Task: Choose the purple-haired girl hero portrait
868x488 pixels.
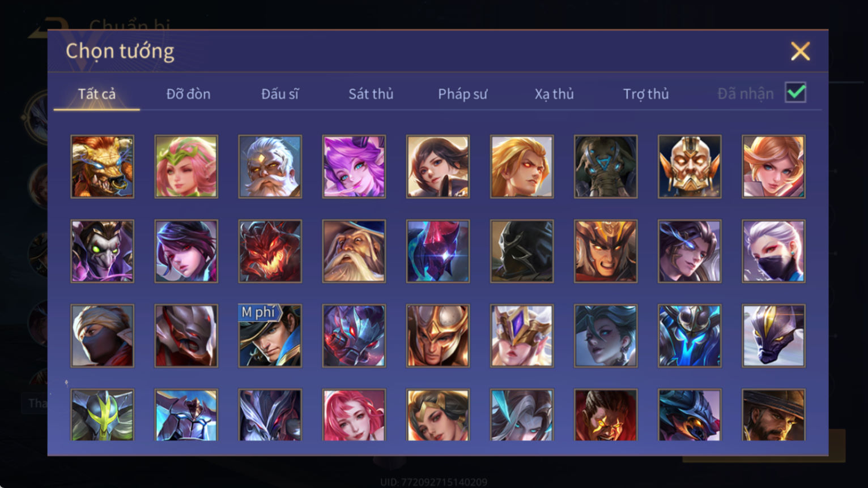Action: (354, 166)
